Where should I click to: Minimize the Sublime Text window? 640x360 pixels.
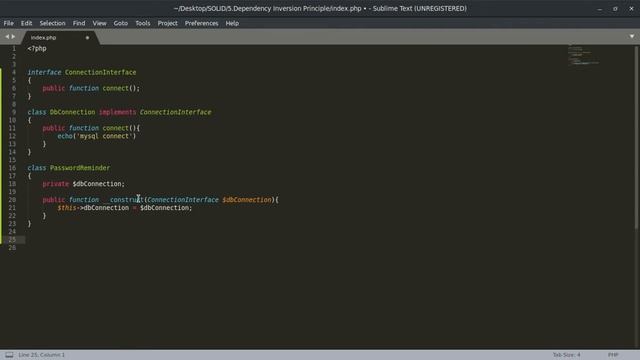pyautogui.click(x=599, y=9)
